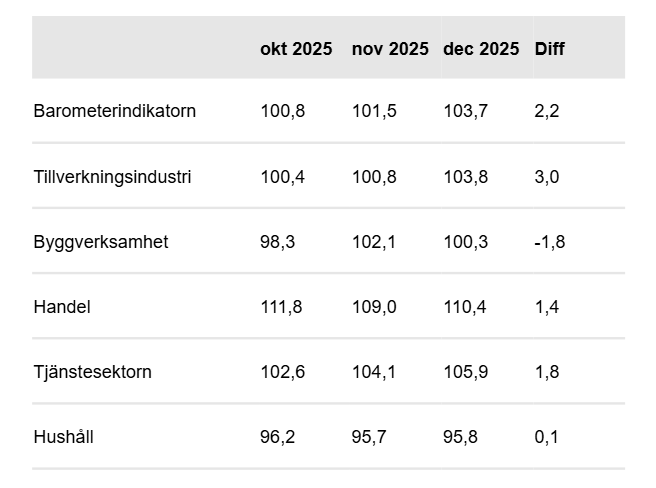Image resolution: width=656 pixels, height=488 pixels.
Task: Select the 'dec 2025' column header
Action: click(481, 49)
